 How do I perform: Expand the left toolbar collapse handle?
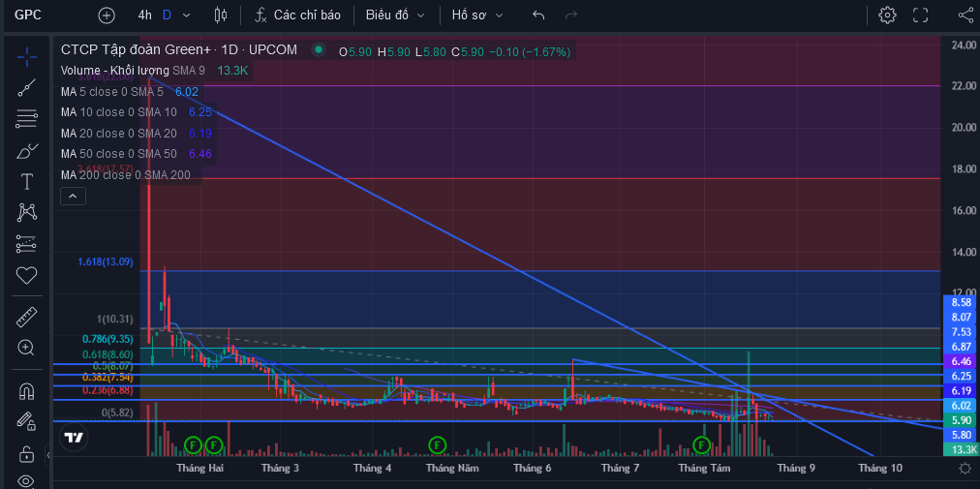49,454
